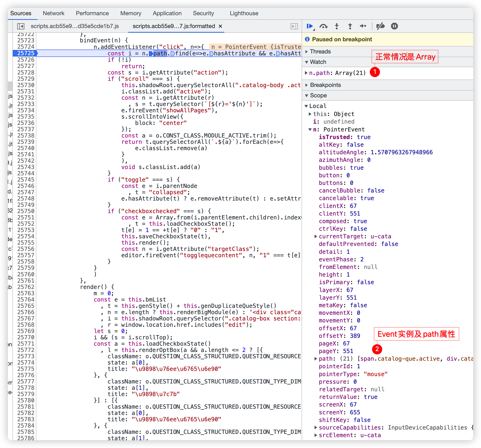
Task: Expand srcElement: u-cata property
Action: click(316, 435)
